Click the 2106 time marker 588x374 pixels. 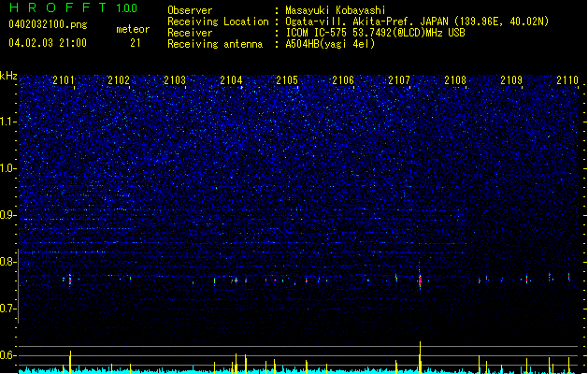[343, 79]
